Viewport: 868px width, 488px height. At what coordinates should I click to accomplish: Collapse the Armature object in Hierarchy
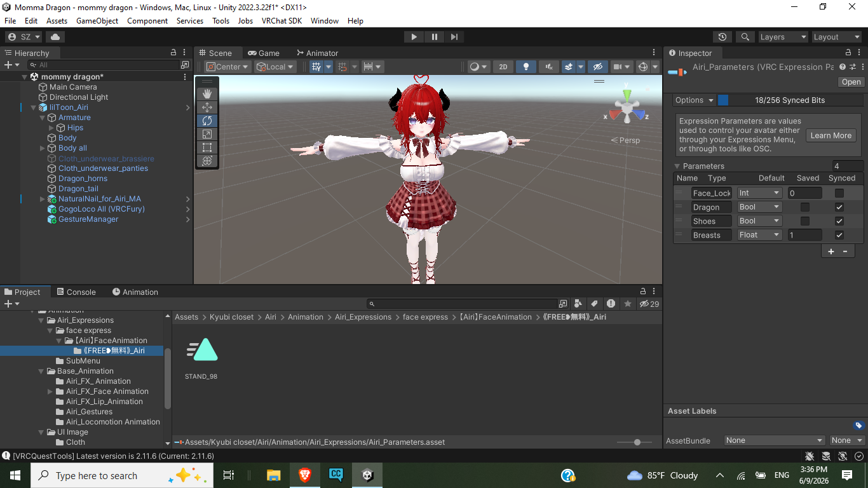43,118
